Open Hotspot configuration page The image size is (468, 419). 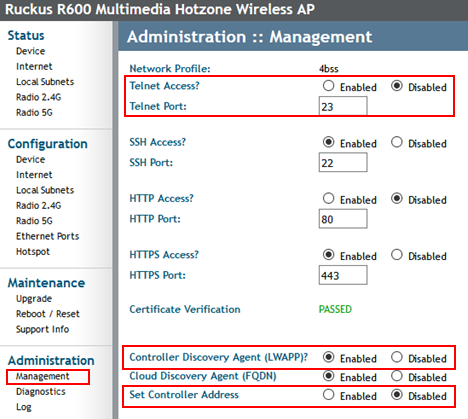[33, 251]
